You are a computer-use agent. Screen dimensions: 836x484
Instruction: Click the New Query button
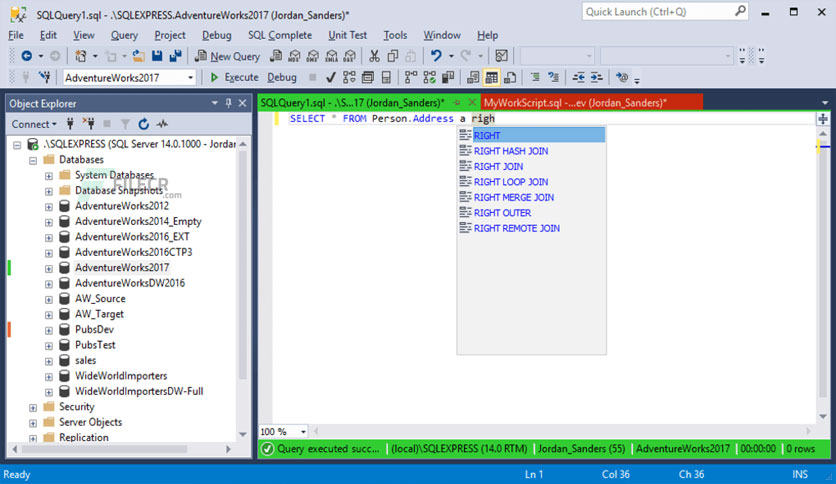(228, 56)
